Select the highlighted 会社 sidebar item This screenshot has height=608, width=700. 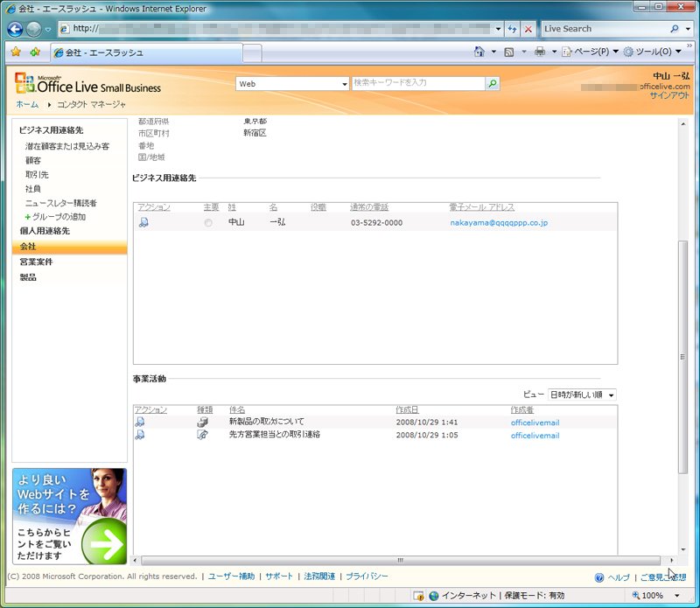pos(70,247)
